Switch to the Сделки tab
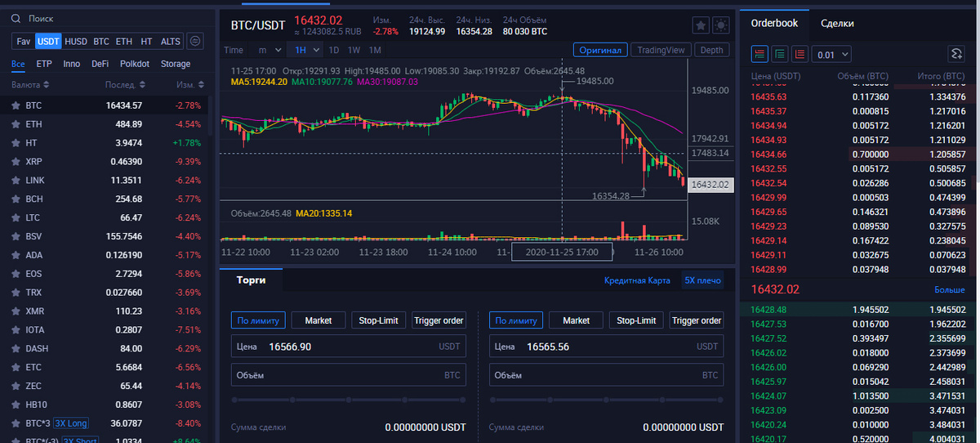The width and height of the screenshot is (980, 443). pos(838,24)
